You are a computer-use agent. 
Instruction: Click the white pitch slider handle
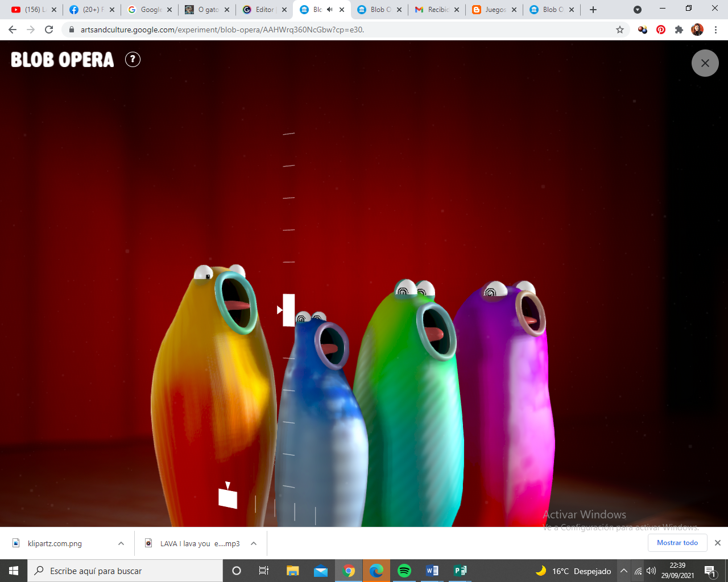pyautogui.click(x=289, y=310)
